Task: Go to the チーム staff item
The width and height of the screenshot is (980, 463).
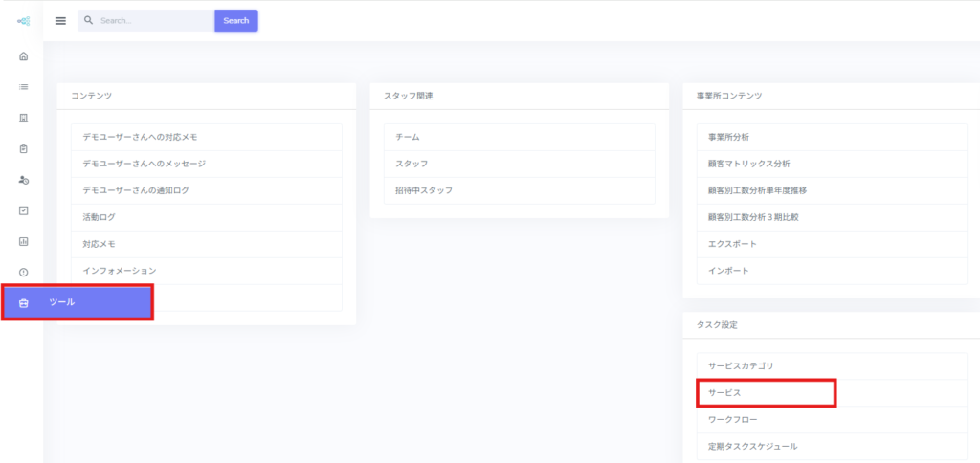Action: click(x=408, y=137)
